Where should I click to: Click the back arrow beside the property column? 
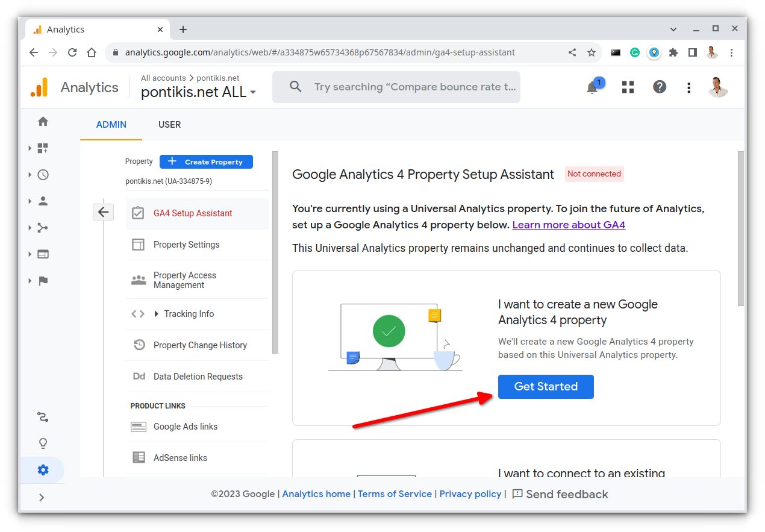[103, 211]
